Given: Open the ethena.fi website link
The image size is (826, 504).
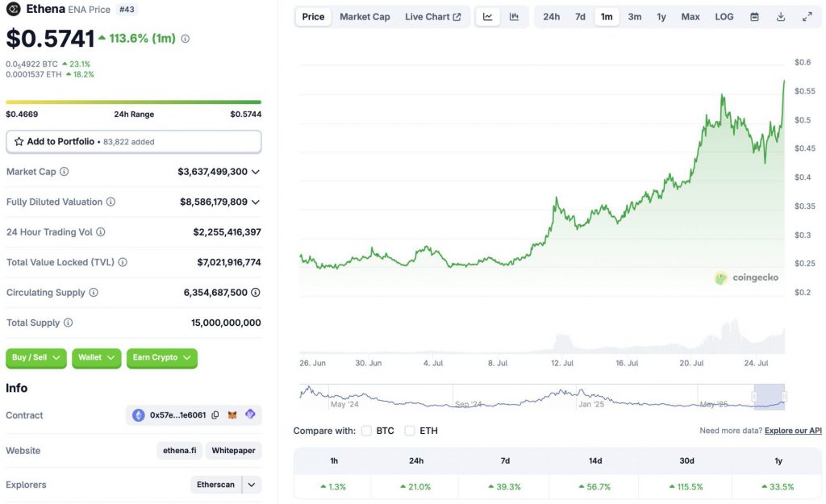Looking at the screenshot, I should click(180, 450).
